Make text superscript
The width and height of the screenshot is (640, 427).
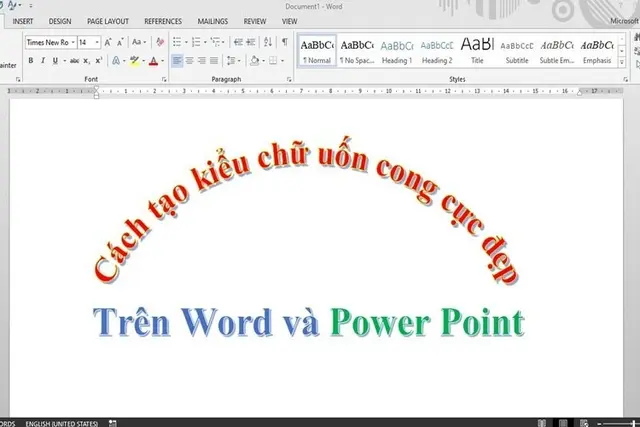point(98,61)
